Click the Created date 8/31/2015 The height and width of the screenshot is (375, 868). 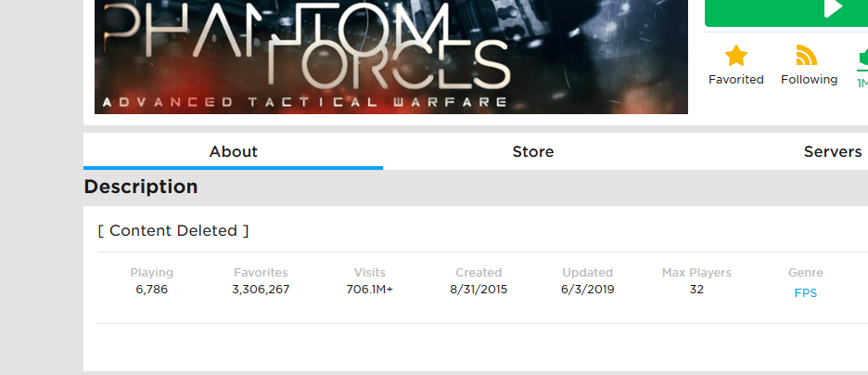pyautogui.click(x=479, y=290)
